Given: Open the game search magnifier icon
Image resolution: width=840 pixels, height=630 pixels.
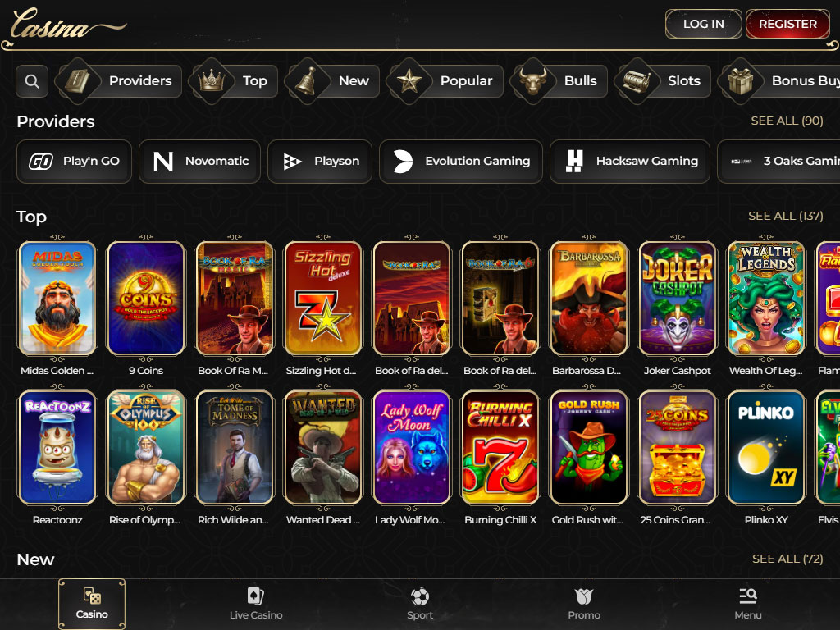Looking at the screenshot, I should (32, 81).
